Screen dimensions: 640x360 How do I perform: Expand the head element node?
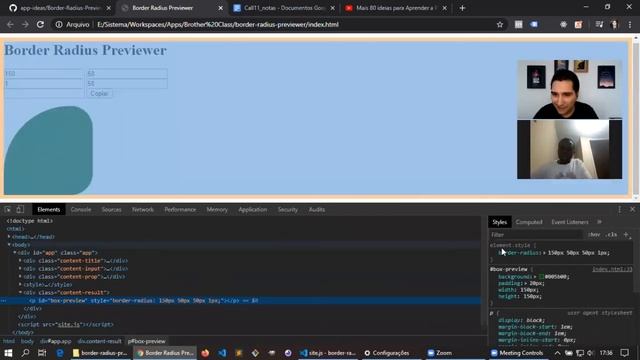pyautogui.click(x=9, y=237)
